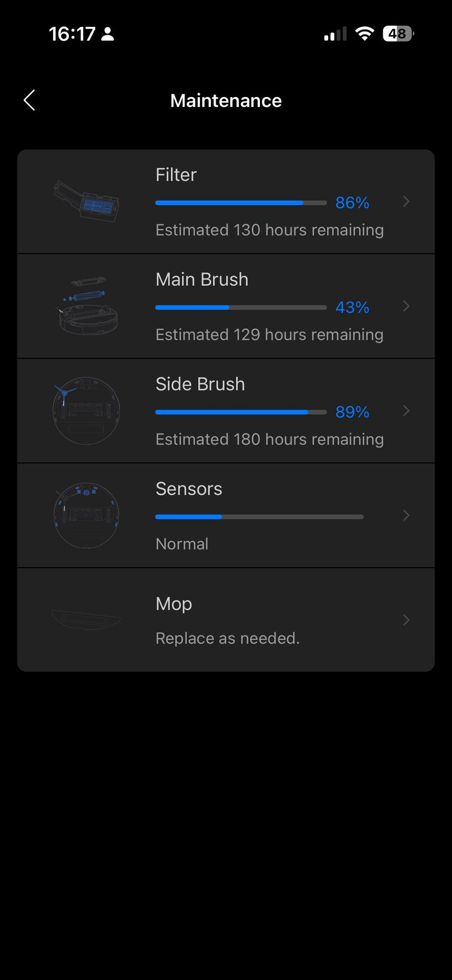Tap the Mop pad illustration

[x=86, y=619]
